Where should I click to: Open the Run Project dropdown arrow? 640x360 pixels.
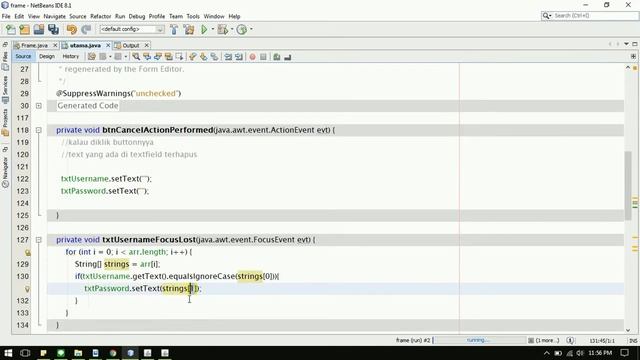click(x=212, y=29)
